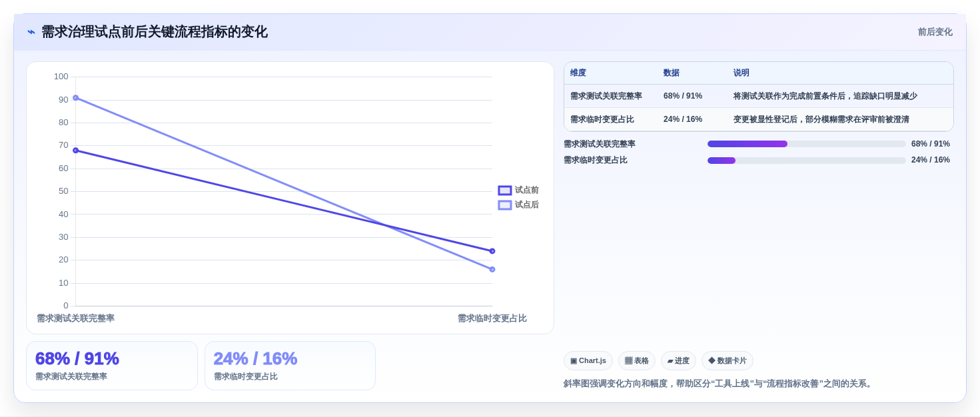Select the 数据卡片 tag
The image size is (980, 417).
pos(728,361)
